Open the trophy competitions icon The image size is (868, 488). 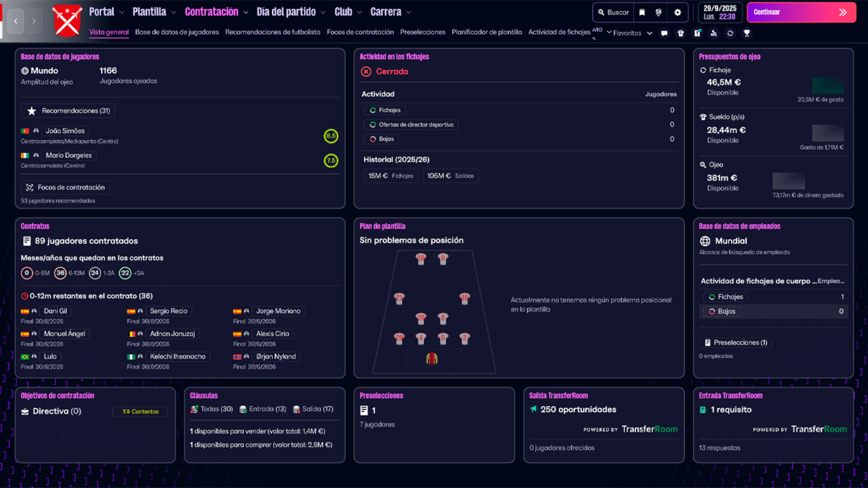coord(746,33)
